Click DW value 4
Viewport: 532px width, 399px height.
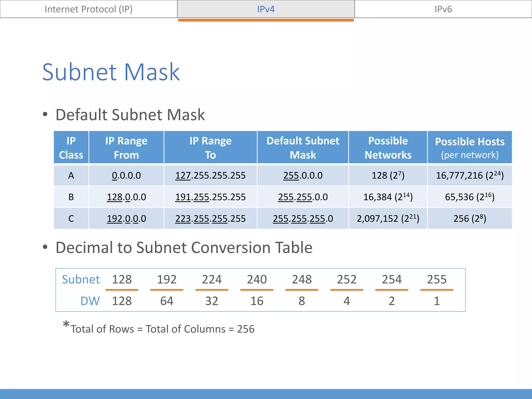pos(347,301)
